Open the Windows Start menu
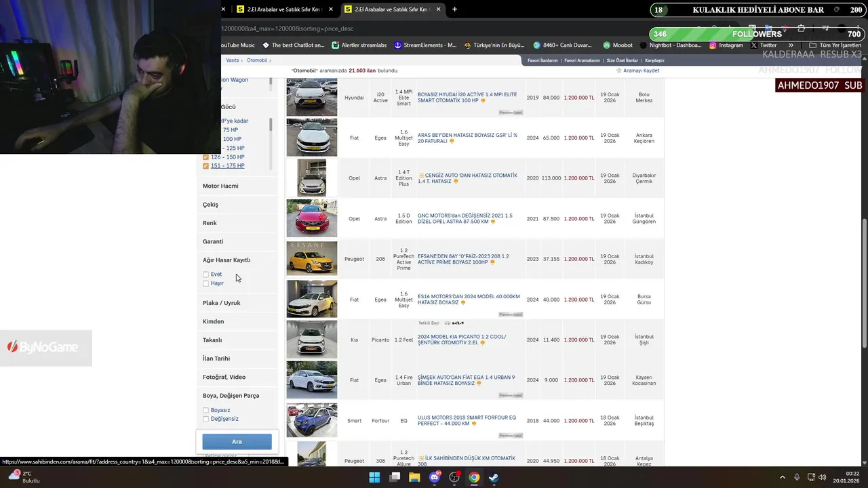The width and height of the screenshot is (868, 488). (x=374, y=477)
